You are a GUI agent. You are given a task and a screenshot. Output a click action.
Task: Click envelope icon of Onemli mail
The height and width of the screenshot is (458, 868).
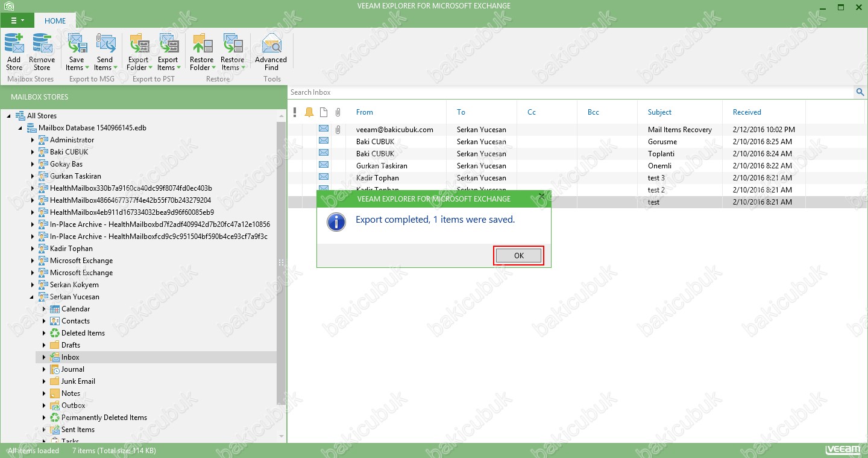324,165
